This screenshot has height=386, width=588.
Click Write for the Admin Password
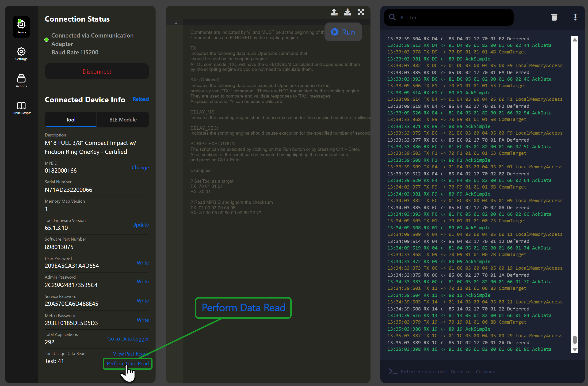point(143,282)
